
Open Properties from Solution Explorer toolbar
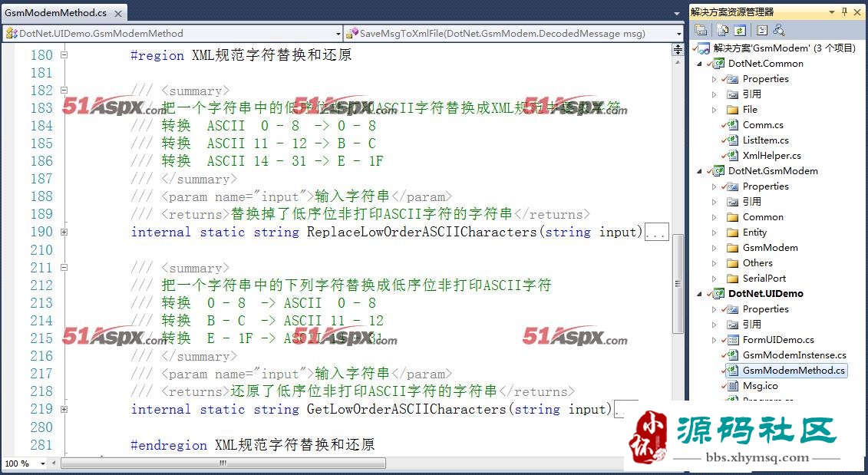701,31
